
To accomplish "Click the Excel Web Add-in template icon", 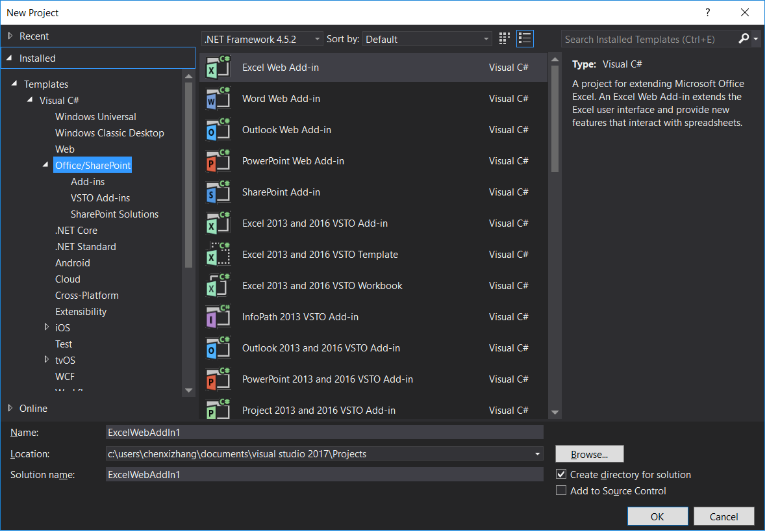I will 218,68.
